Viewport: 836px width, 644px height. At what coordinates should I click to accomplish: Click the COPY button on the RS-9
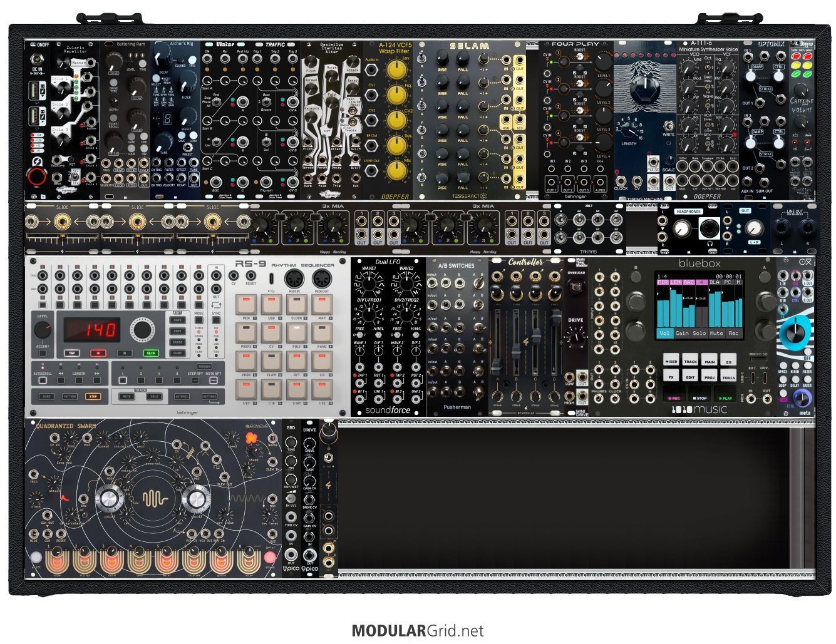pyautogui.click(x=177, y=331)
